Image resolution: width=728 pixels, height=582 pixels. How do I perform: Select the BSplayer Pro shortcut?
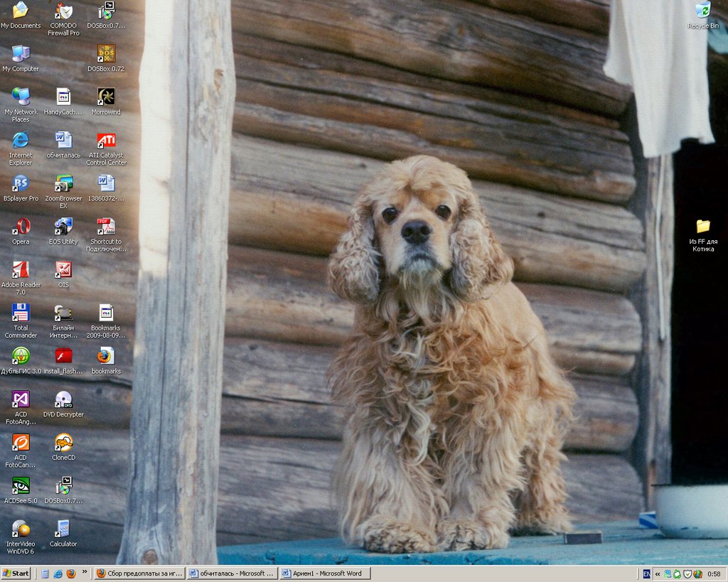(21, 188)
